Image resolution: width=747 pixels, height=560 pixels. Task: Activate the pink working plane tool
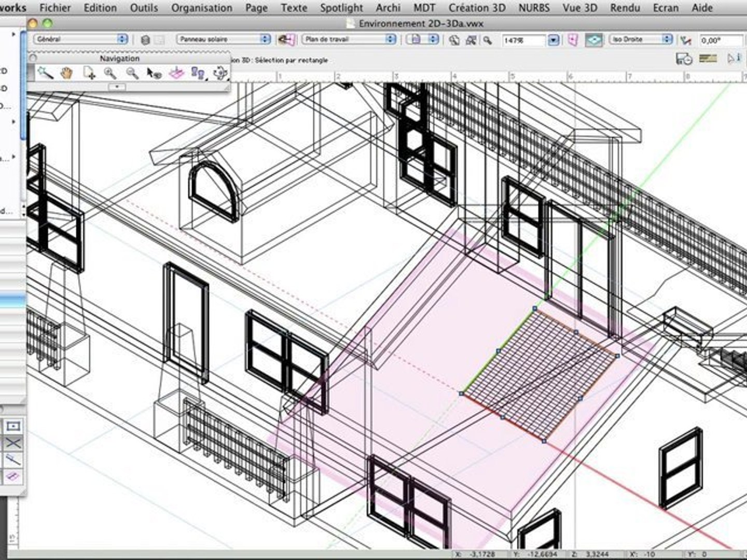pos(176,74)
